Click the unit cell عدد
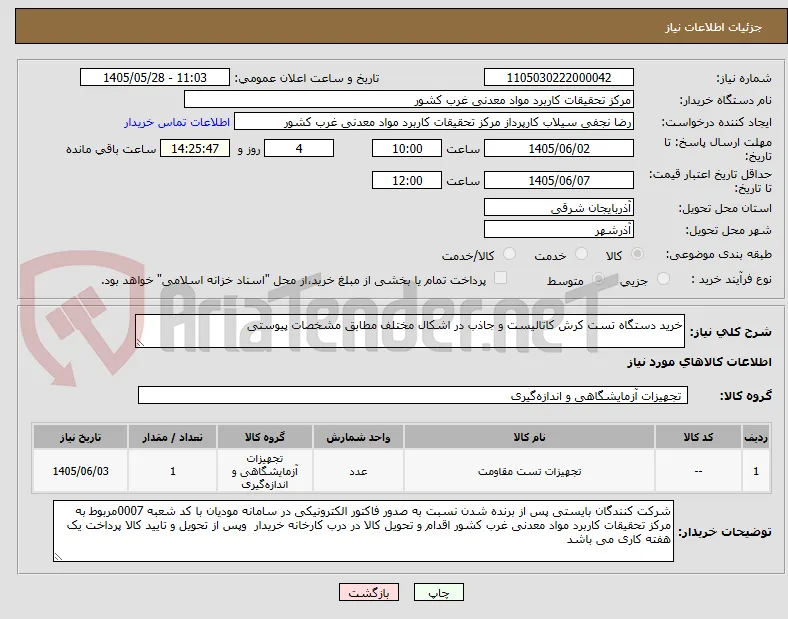Image resolution: width=788 pixels, height=619 pixels. (358, 471)
